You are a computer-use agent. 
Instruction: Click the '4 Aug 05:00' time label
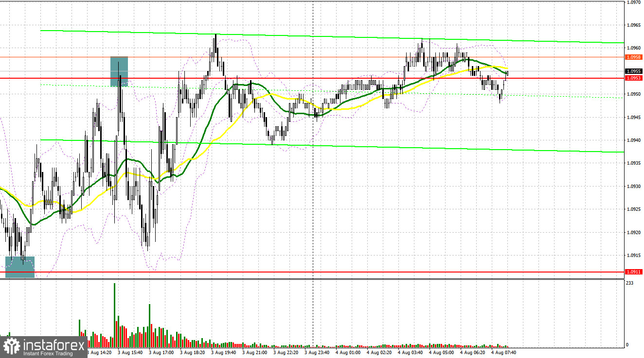click(442, 352)
